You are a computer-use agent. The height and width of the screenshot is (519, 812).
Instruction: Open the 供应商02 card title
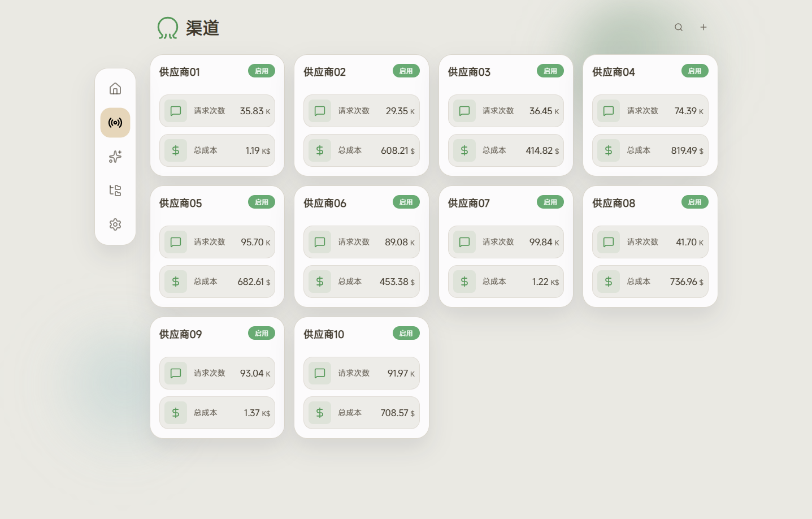coord(324,72)
